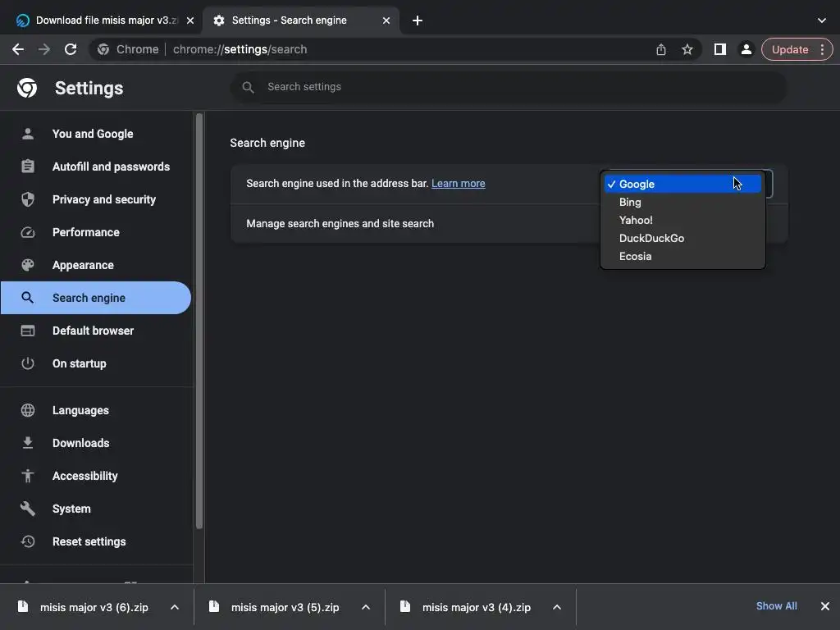840x630 pixels.
Task: Pick Ecosia in the search engine list
Action: coord(635,256)
